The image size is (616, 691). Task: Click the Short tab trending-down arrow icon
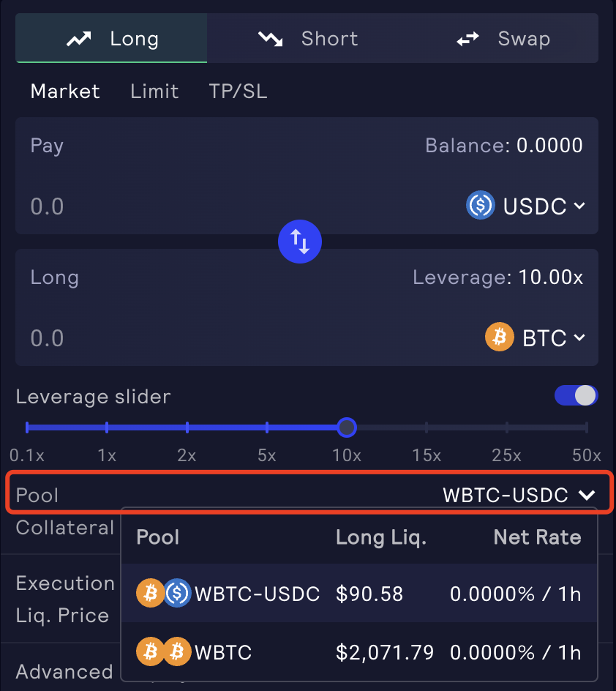click(270, 39)
